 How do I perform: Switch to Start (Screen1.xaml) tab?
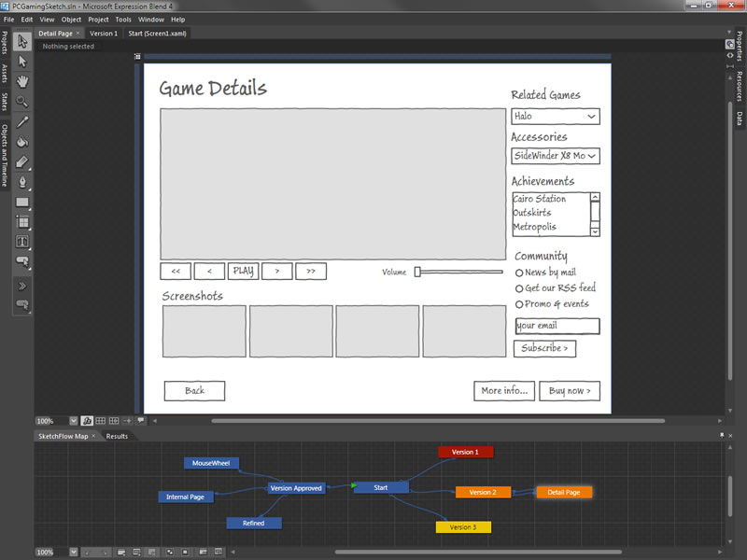click(157, 34)
